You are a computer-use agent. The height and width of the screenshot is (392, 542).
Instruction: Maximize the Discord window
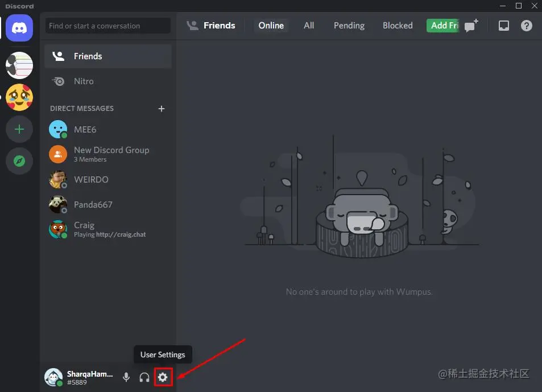(519, 6)
